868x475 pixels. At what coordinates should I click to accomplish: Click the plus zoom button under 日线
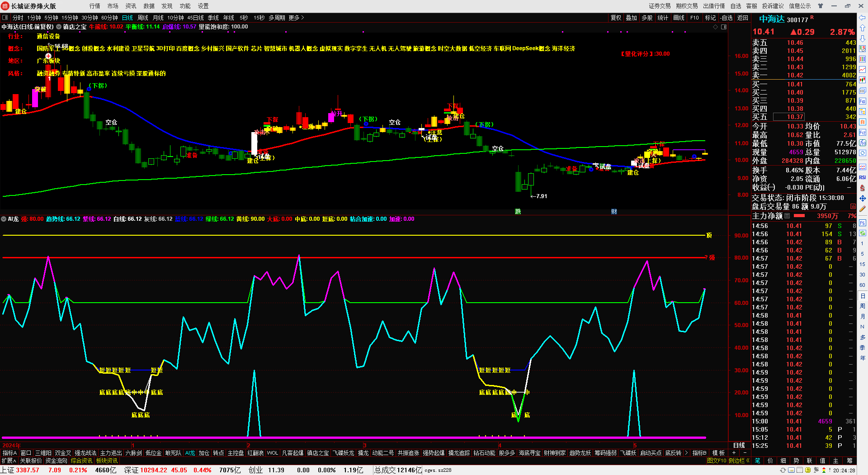click(x=734, y=453)
